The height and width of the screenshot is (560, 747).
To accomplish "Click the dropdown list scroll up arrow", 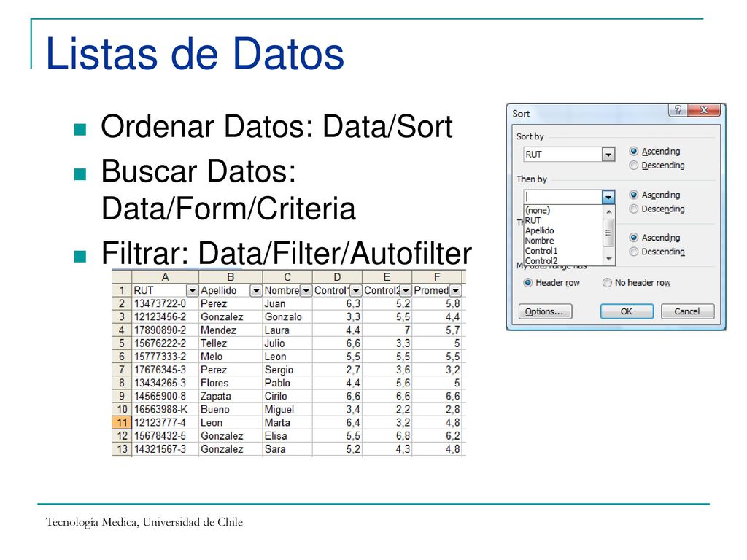I will point(608,211).
